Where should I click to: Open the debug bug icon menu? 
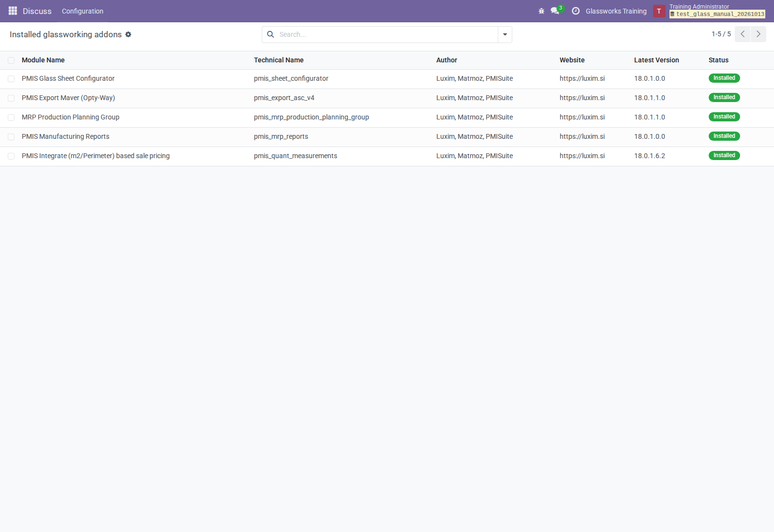tap(541, 11)
